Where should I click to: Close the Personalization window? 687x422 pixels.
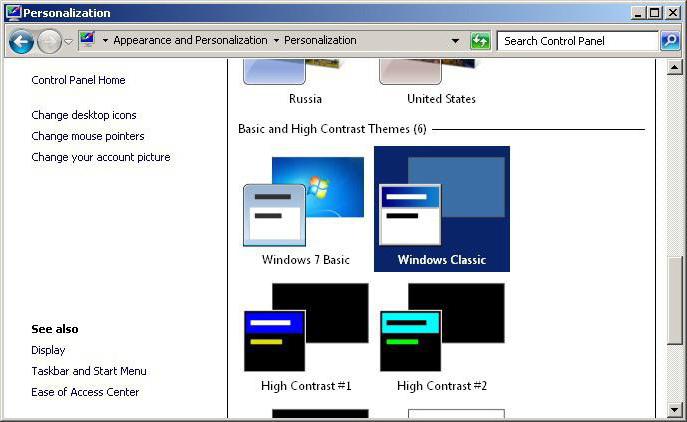pyautogui.click(x=673, y=13)
